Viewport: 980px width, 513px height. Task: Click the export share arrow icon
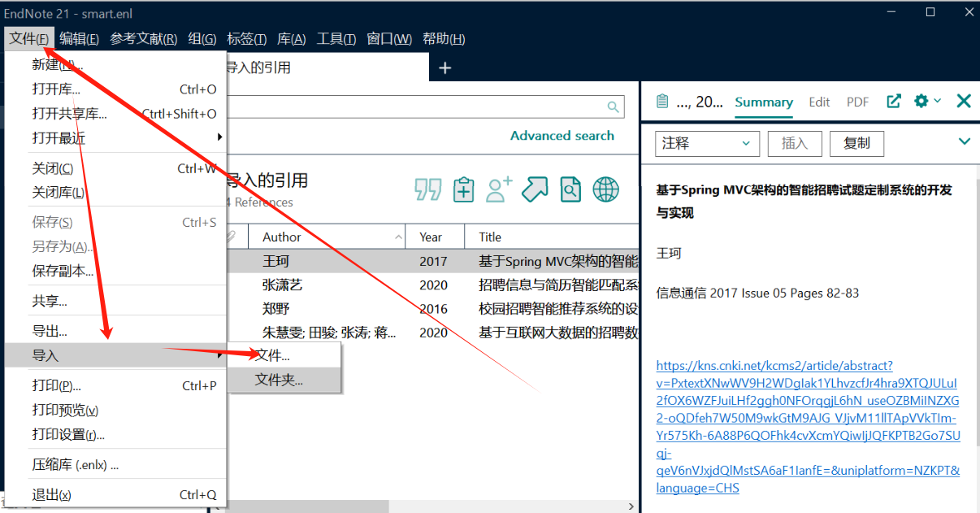535,189
